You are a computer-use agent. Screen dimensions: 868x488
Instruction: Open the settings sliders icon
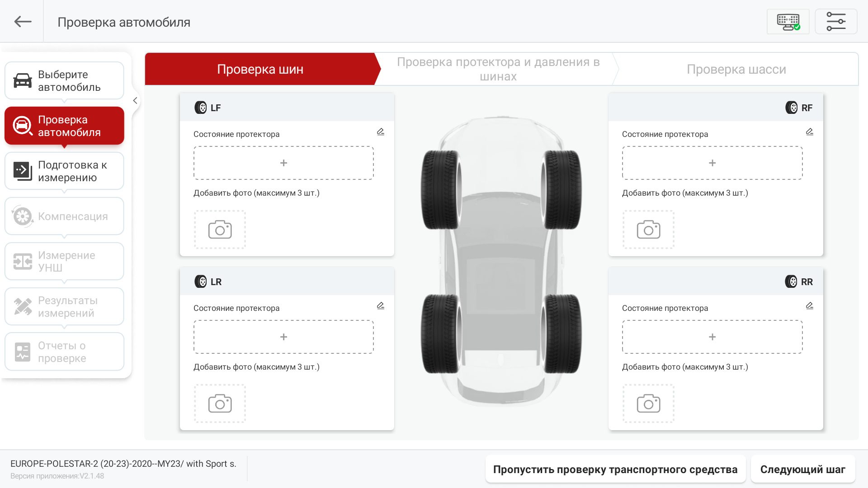(x=836, y=22)
